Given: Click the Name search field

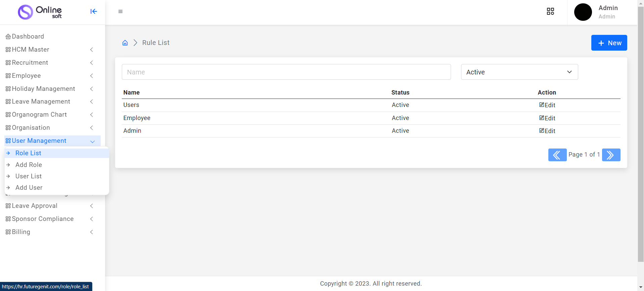Looking at the screenshot, I should click(286, 72).
